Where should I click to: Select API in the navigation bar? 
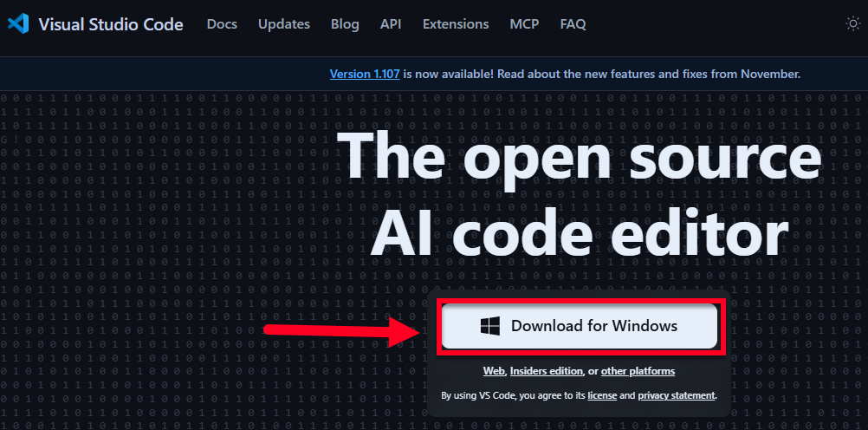pyautogui.click(x=391, y=24)
